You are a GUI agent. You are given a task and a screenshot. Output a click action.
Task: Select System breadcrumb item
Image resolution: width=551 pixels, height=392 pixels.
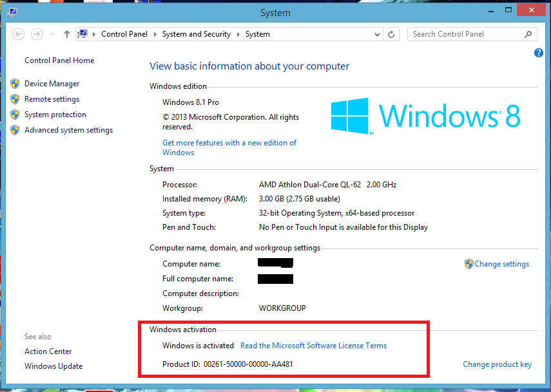pyautogui.click(x=258, y=34)
